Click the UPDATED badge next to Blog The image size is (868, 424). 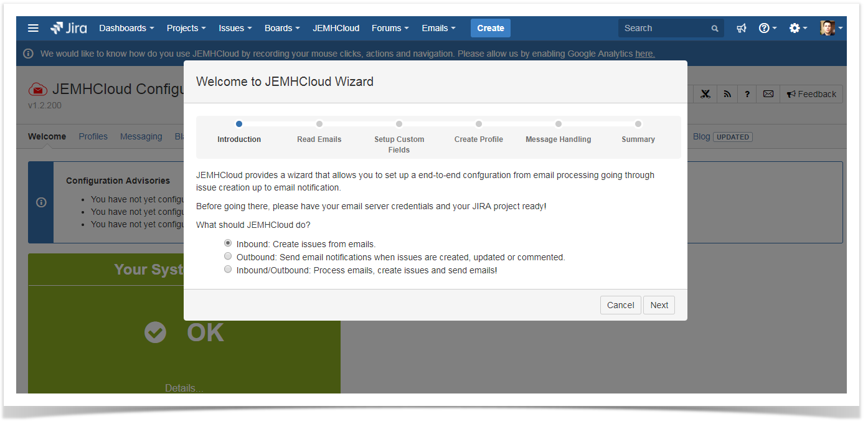(733, 137)
